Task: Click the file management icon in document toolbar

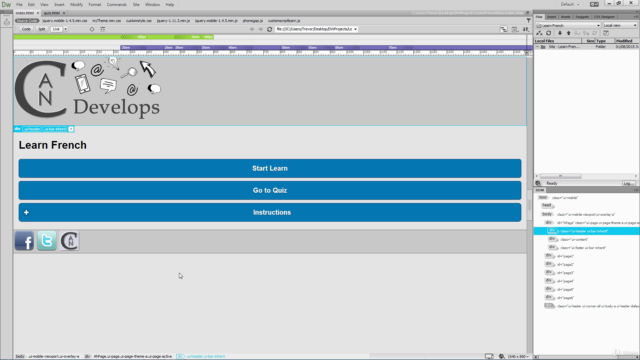Action: tap(526, 29)
